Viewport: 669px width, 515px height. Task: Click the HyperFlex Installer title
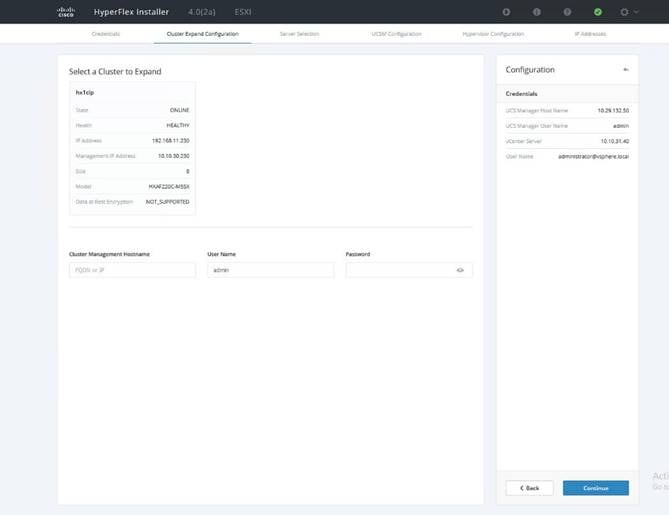pos(131,12)
